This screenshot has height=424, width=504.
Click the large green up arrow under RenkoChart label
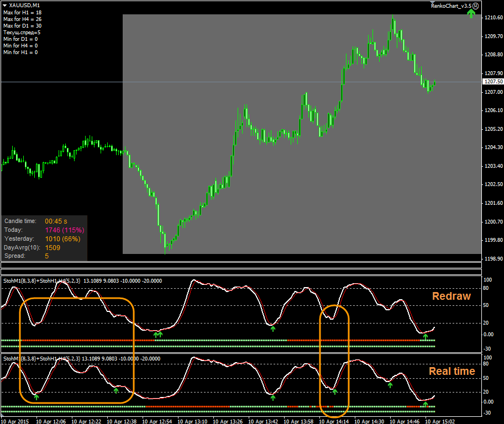(471, 13)
